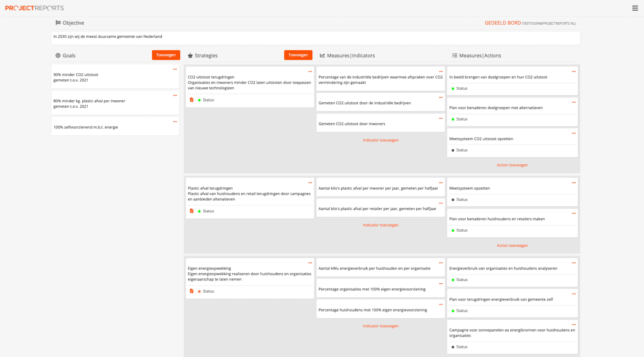Select the Strategies column header

(202, 56)
